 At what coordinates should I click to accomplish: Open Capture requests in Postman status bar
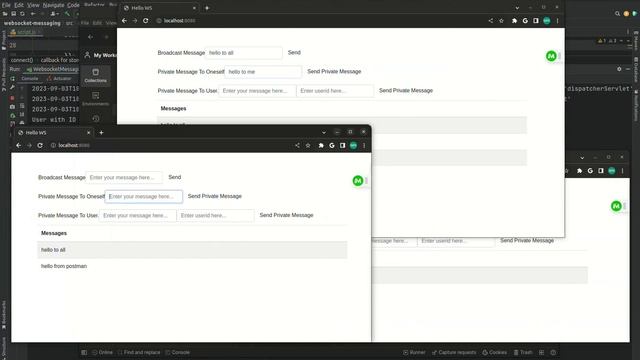click(454, 352)
